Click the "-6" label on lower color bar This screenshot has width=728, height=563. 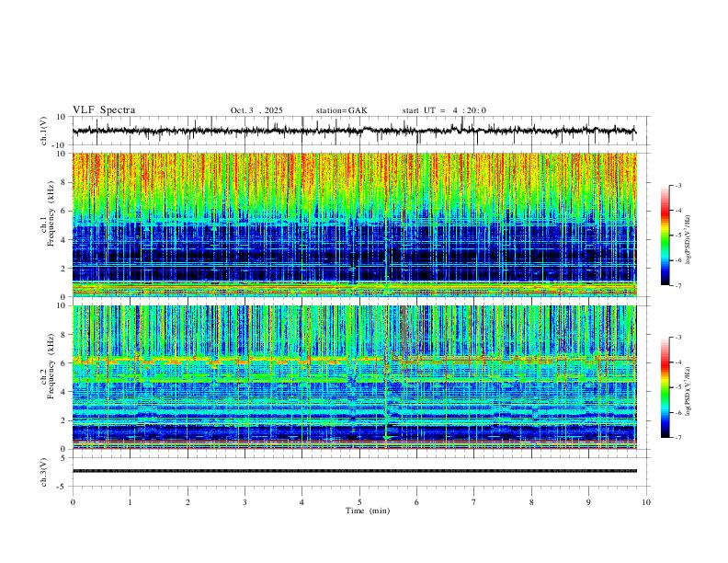677,412
